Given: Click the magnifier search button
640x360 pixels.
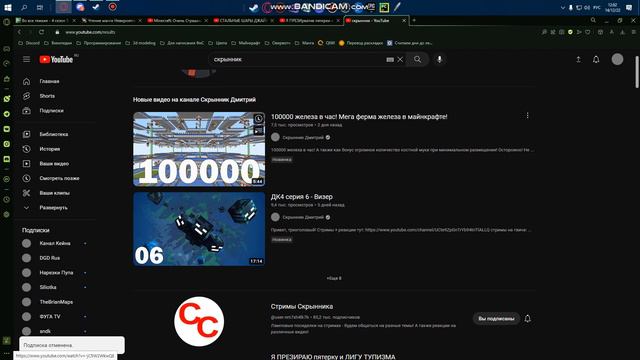Looking at the screenshot, I should pyautogui.click(x=418, y=60).
